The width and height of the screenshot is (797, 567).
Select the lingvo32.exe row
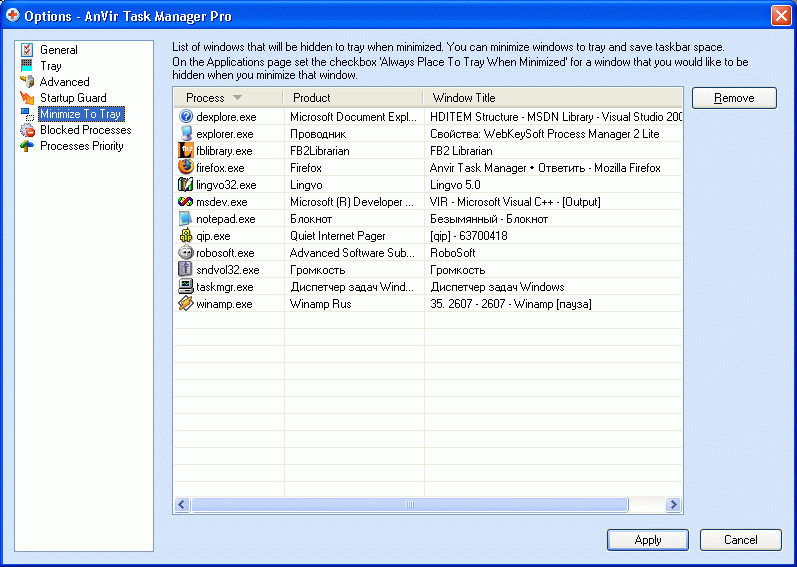point(428,184)
